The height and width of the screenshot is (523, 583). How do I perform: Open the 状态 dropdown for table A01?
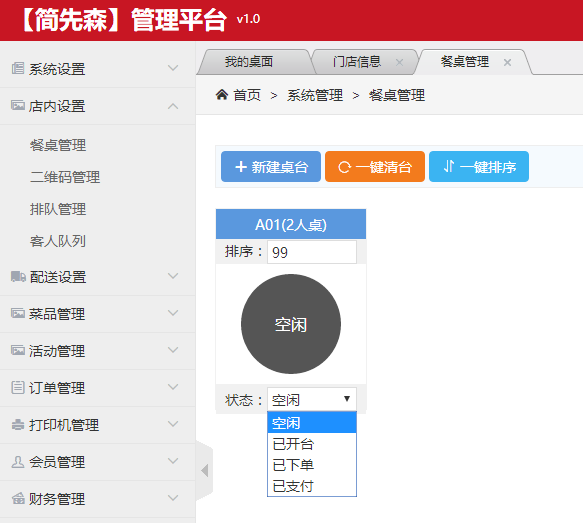[312, 399]
